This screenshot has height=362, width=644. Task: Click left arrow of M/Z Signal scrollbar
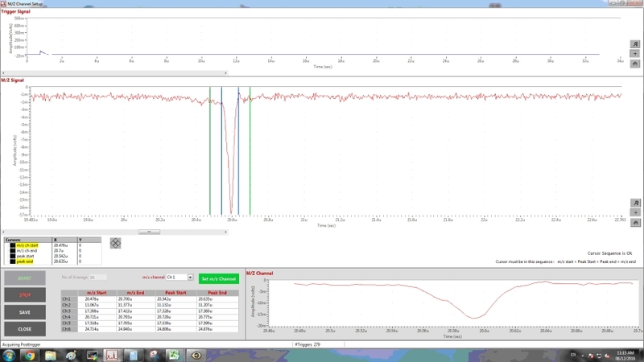(3, 232)
